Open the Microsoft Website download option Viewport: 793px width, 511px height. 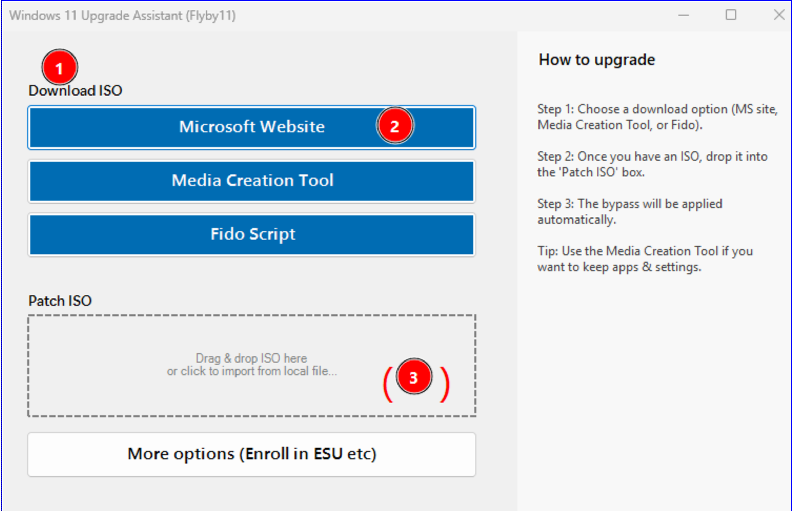click(x=251, y=127)
